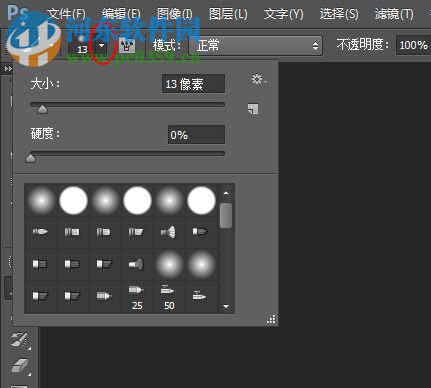Select the second hard round brush in top row
The width and height of the screenshot is (431, 388).
(x=137, y=200)
